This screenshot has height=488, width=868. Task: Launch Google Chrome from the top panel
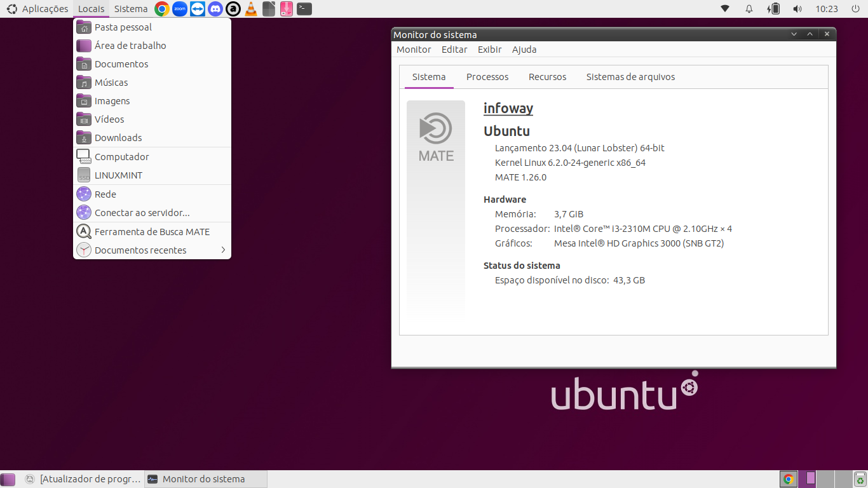coord(162,9)
